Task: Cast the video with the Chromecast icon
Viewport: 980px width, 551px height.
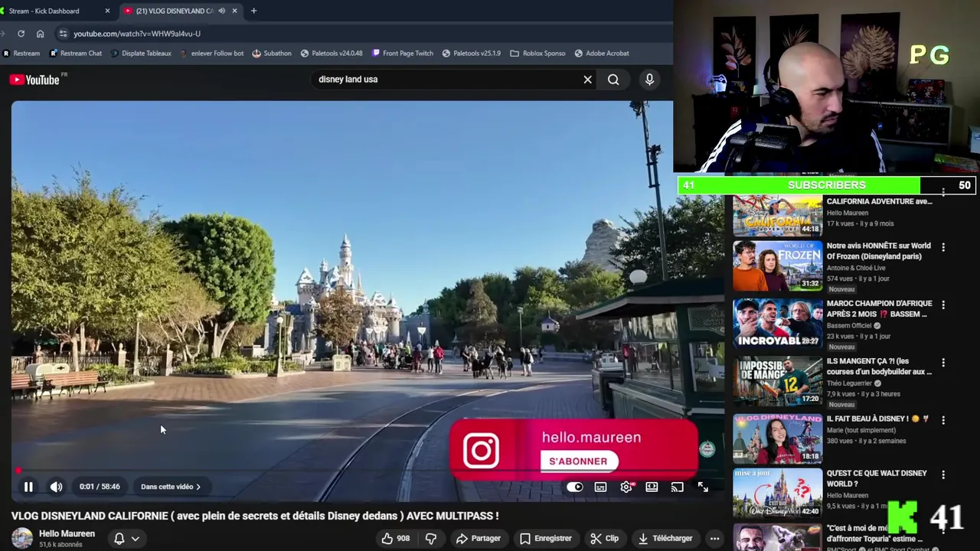Action: 677,487
